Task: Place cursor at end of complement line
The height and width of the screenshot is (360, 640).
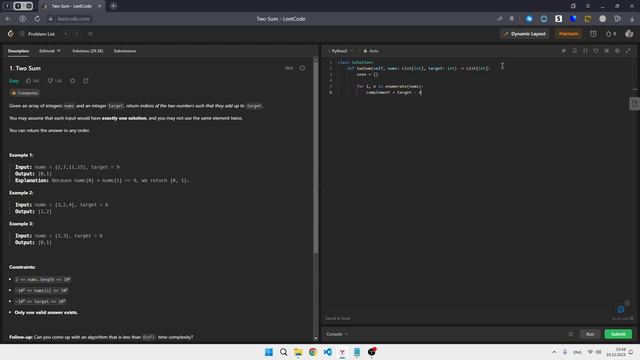Action: 421,93
